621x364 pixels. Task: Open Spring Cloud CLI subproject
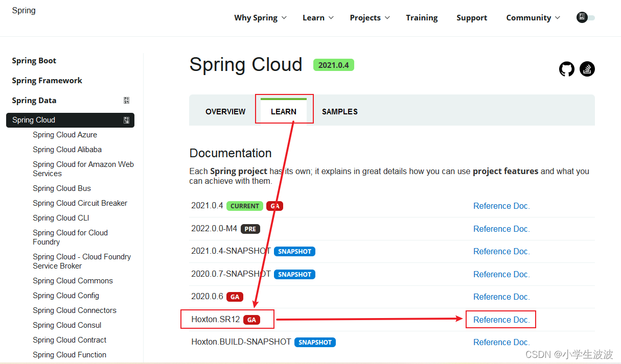[61, 218]
